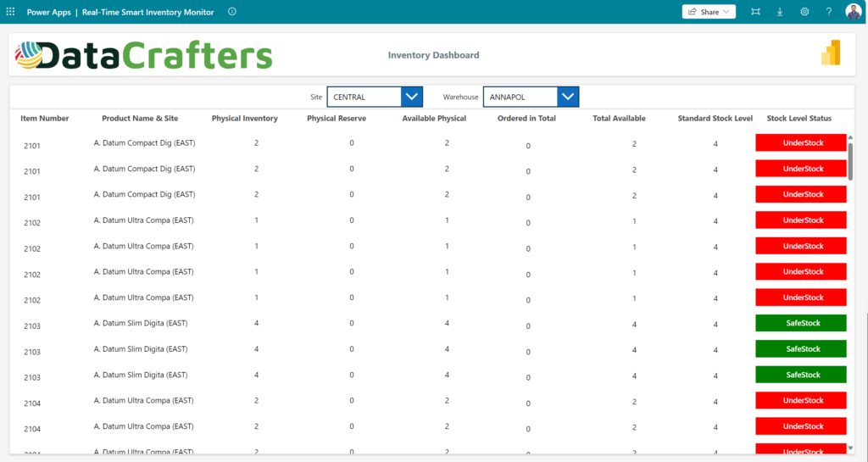Open the Share button menu
Image resolution: width=868 pixels, height=462 pixels.
click(x=709, y=12)
